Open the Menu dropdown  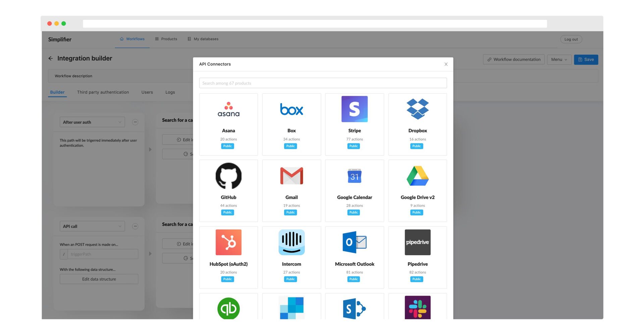click(559, 60)
